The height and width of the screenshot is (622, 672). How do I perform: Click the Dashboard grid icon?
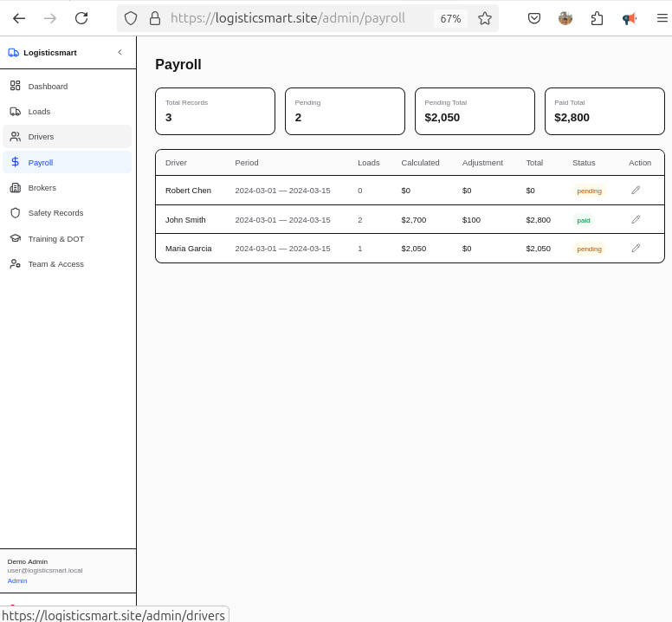coord(15,86)
